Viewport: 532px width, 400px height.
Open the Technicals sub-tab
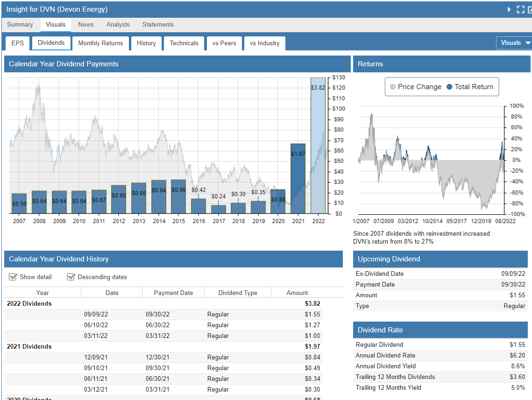184,43
